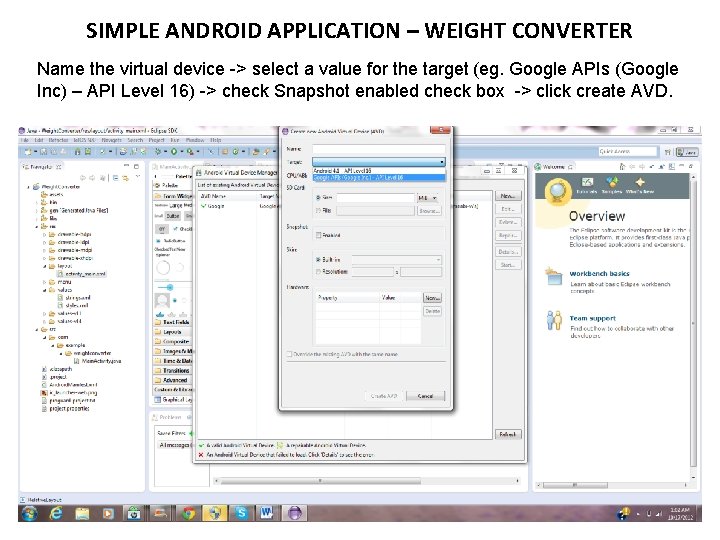
Task: Open the Target dropdown in AVD dialog
Action: click(379, 162)
